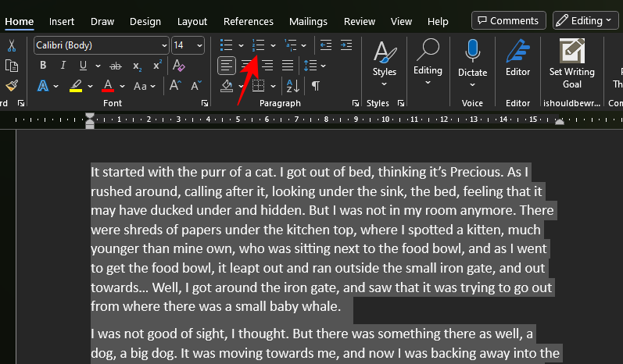The width and height of the screenshot is (623, 364).
Task: Apply borders to the selection
Action: point(258,86)
